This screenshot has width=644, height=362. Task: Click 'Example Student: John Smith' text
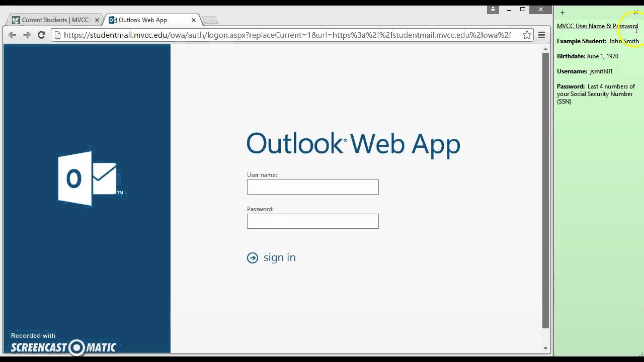tap(598, 41)
